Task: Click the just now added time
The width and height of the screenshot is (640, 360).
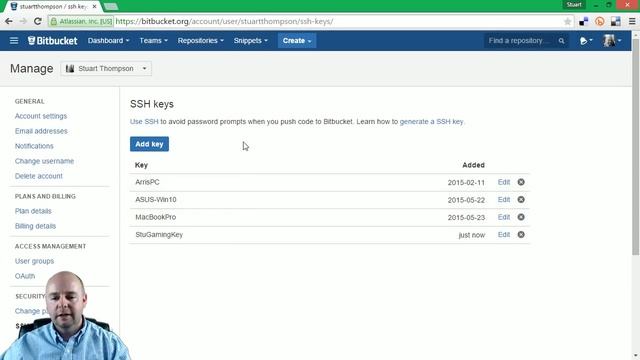Action: [x=472, y=235]
